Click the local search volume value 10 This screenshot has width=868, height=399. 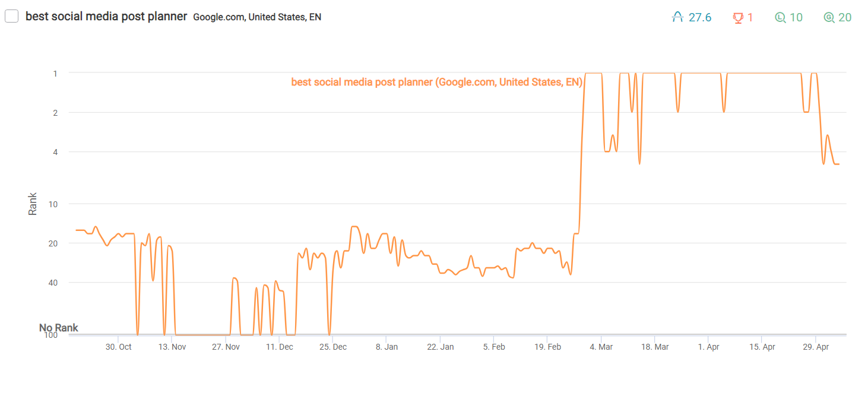point(796,18)
